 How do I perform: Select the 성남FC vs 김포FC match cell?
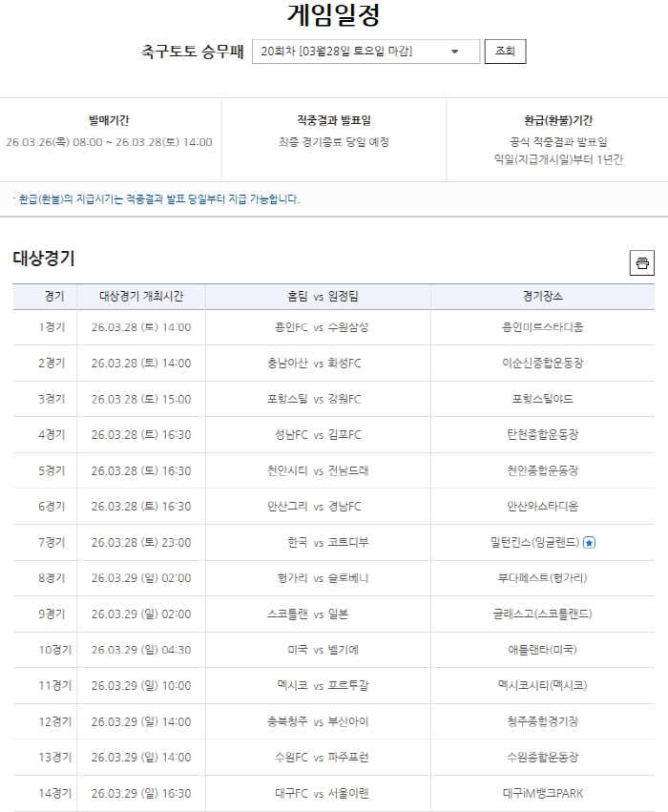point(318,434)
